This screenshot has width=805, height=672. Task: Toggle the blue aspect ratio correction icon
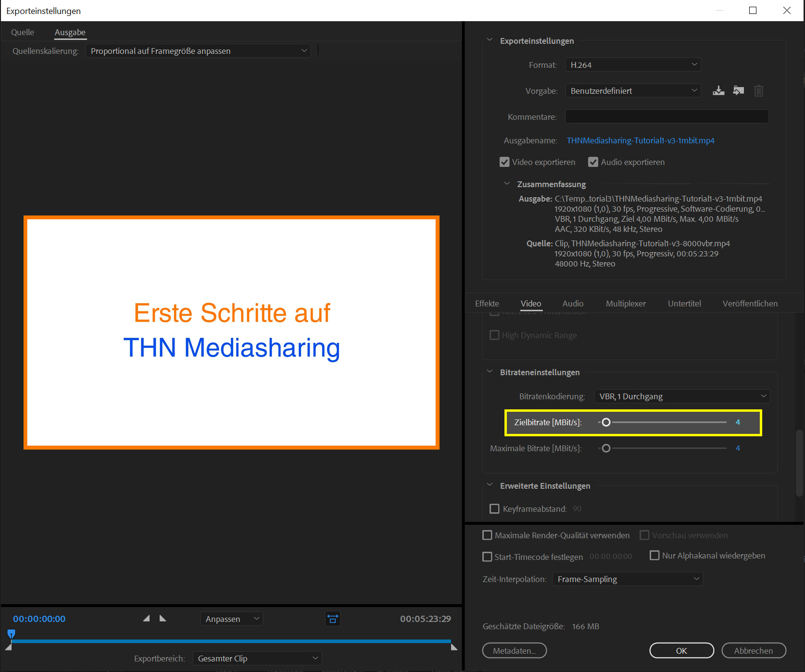pos(332,619)
